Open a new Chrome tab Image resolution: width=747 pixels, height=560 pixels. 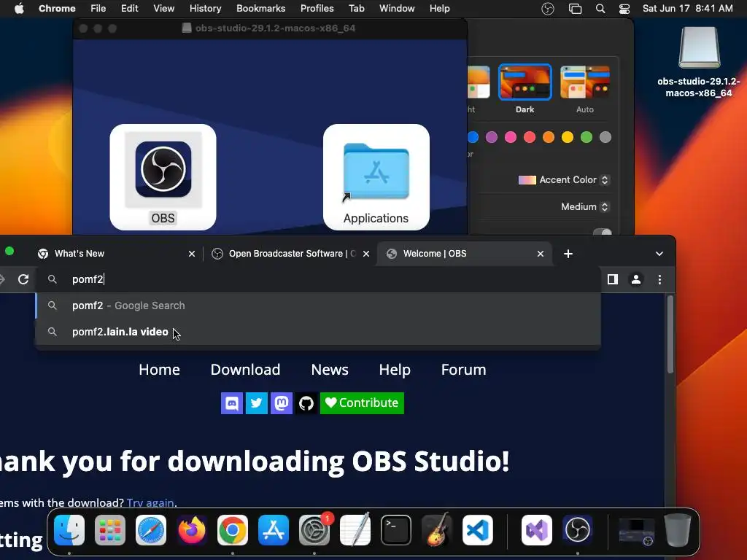coord(568,254)
